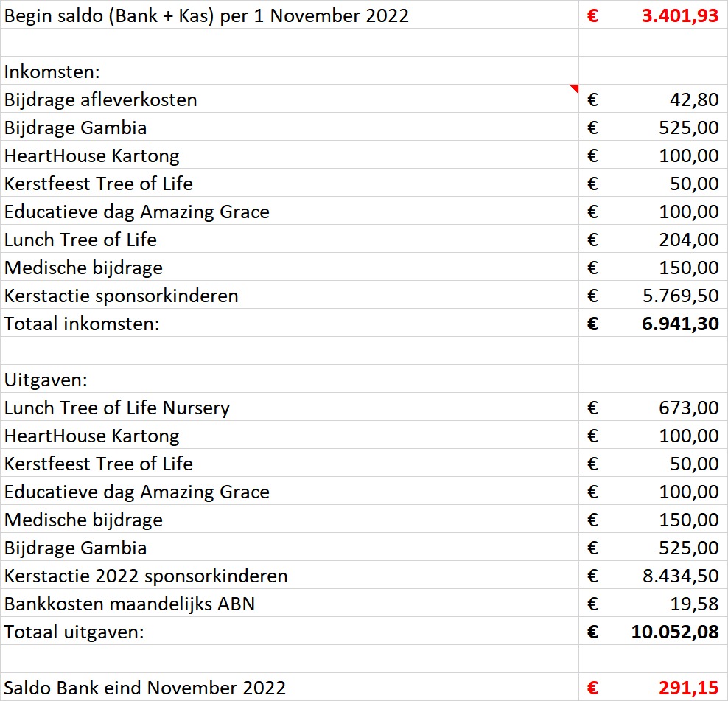
Task: Click the Totaal inkomsten: label
Action: tap(82, 324)
